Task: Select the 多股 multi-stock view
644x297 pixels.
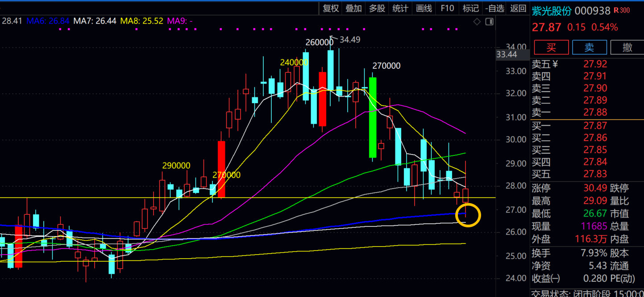Action: [x=377, y=8]
